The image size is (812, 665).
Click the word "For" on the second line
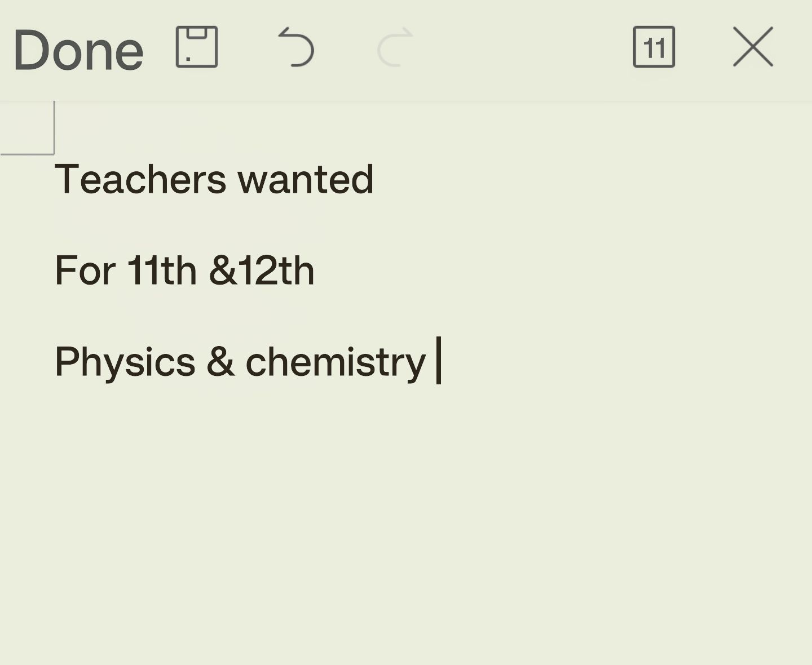coord(85,271)
